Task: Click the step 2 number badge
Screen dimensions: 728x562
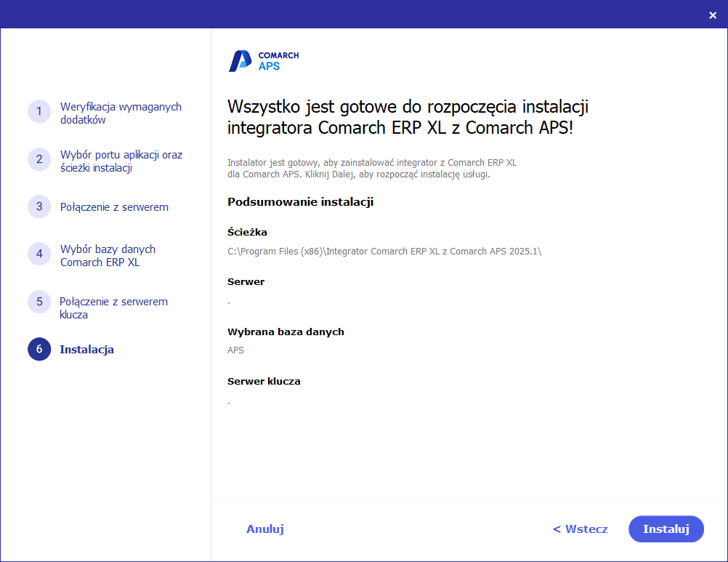Action: pos(39,159)
